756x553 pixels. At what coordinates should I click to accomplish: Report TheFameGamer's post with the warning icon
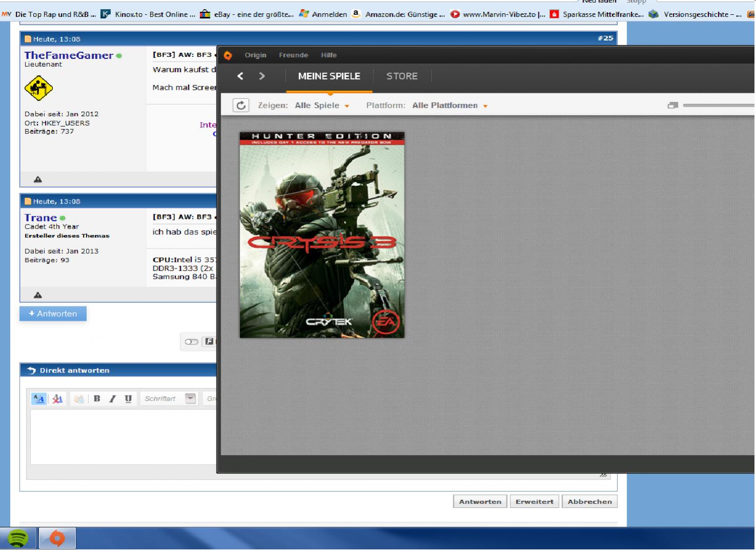click(x=38, y=179)
